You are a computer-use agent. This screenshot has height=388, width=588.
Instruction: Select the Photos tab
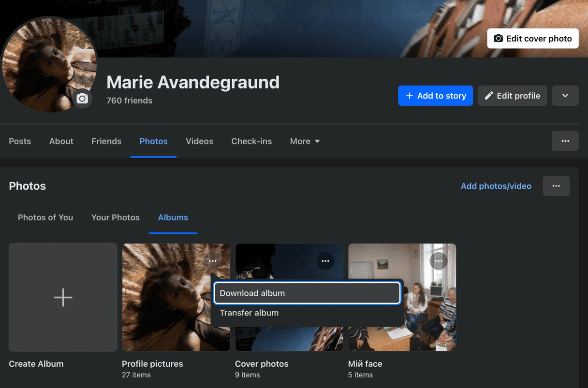click(x=153, y=141)
